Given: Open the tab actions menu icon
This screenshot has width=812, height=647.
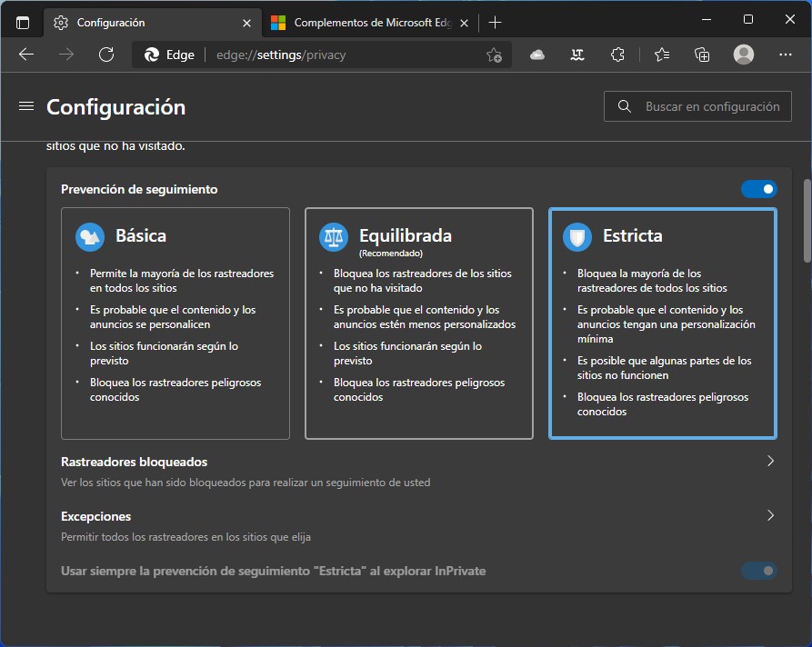Looking at the screenshot, I should [23, 22].
